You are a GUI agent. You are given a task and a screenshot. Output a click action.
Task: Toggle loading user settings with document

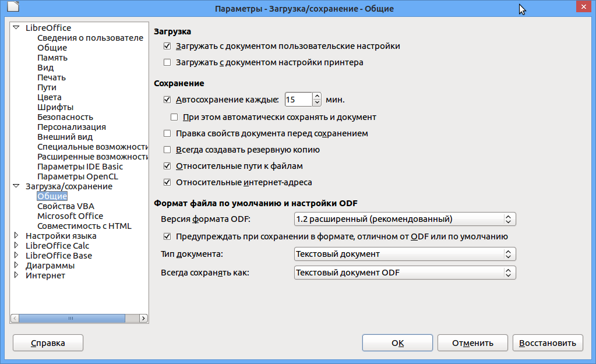[167, 46]
